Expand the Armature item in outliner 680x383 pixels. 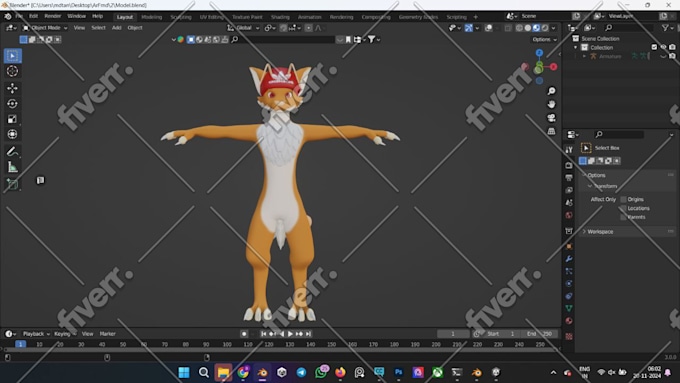pos(585,56)
